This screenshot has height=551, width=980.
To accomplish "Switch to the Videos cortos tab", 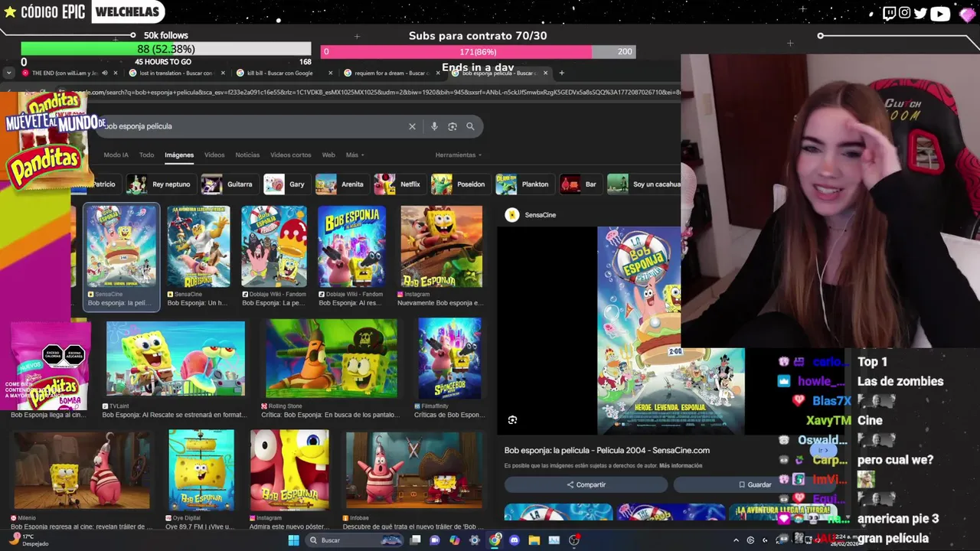I will click(x=290, y=155).
